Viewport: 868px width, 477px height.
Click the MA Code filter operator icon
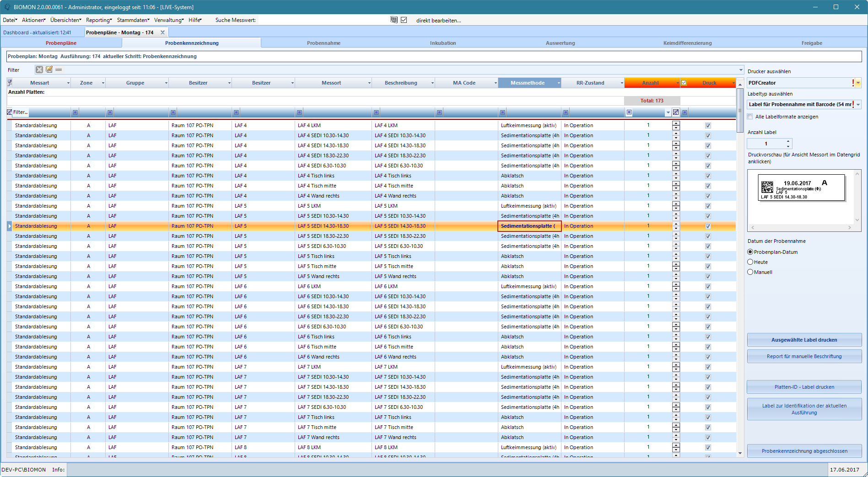(439, 112)
